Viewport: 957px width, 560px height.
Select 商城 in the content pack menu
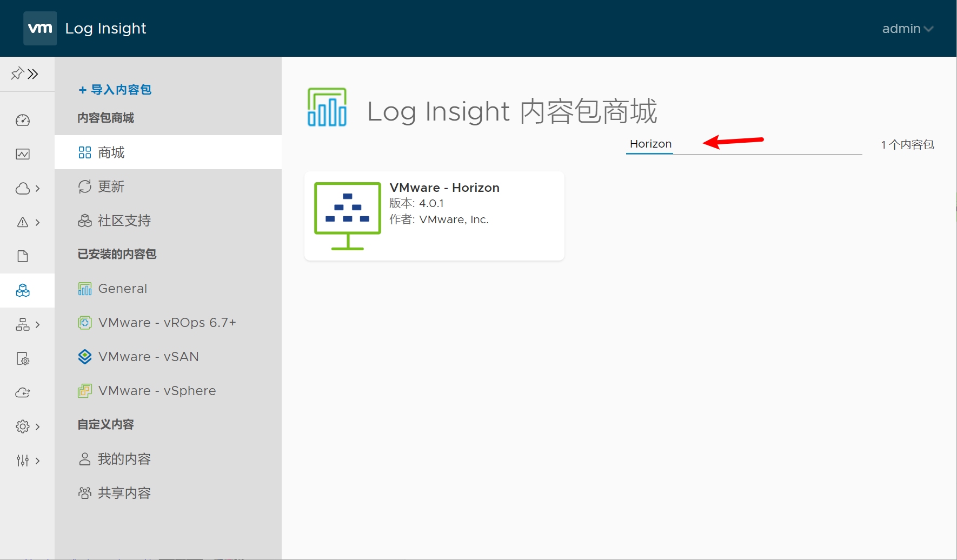tap(111, 152)
